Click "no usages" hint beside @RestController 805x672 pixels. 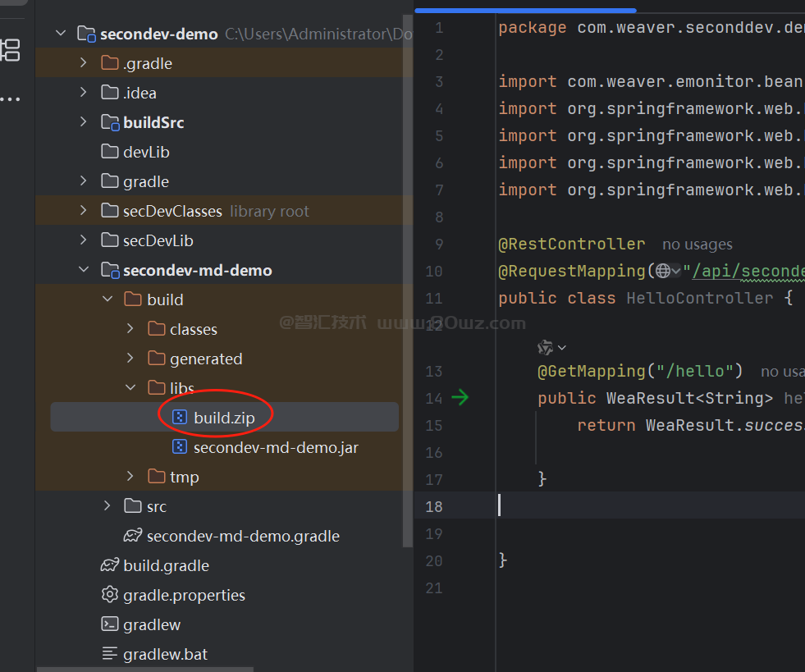697,245
